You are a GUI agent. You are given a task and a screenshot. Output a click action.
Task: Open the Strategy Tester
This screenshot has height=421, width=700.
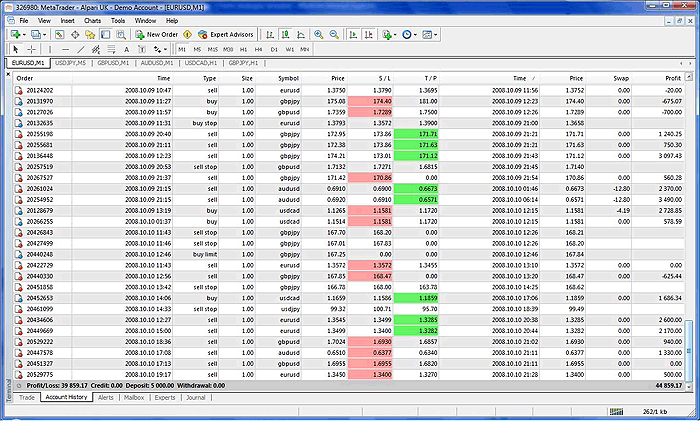[121, 34]
